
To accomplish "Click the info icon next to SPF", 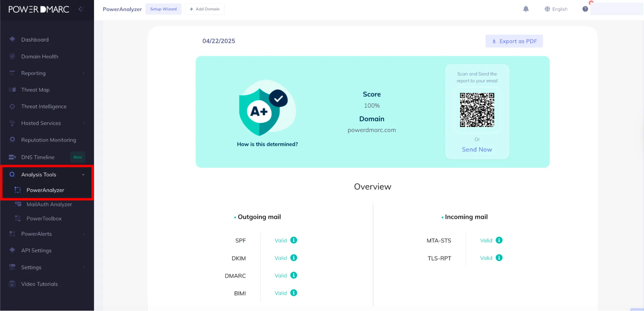I will (x=293, y=240).
